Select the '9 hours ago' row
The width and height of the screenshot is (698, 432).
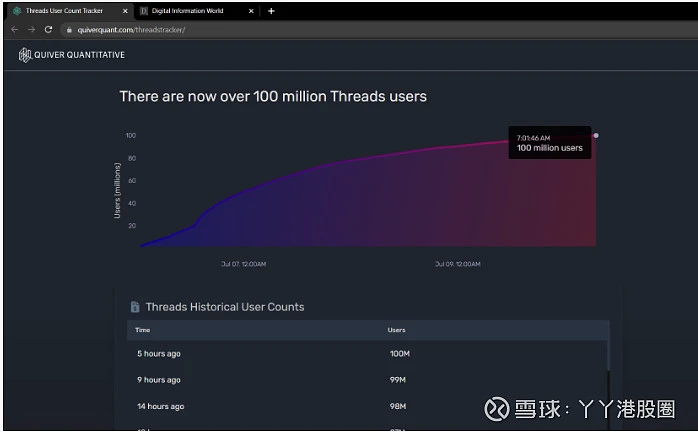[367, 380]
